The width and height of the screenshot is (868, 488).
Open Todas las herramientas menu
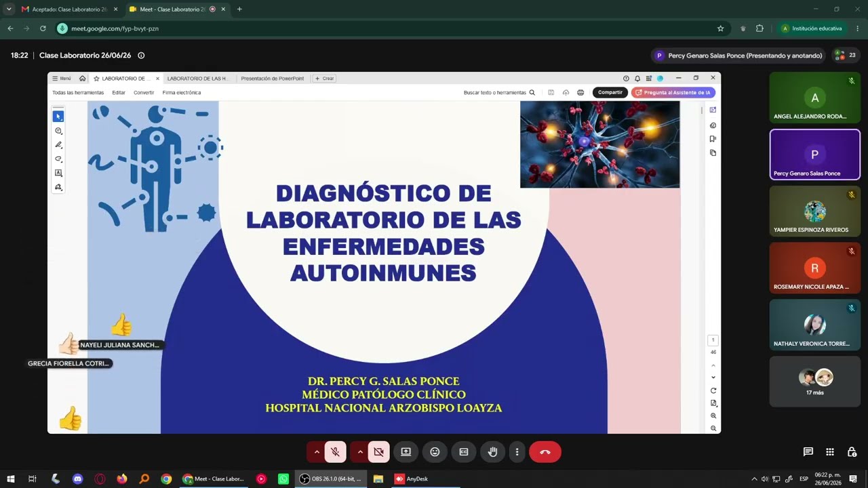tap(78, 93)
